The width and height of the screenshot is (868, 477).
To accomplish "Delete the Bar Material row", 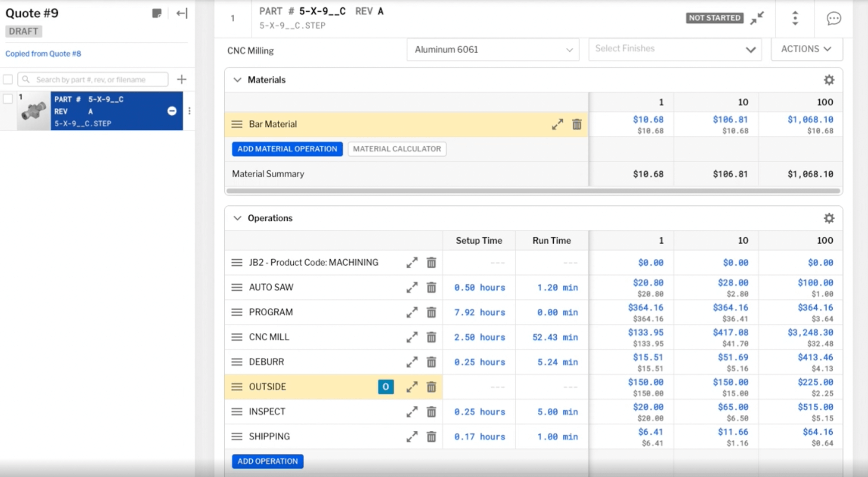I will [x=577, y=124].
